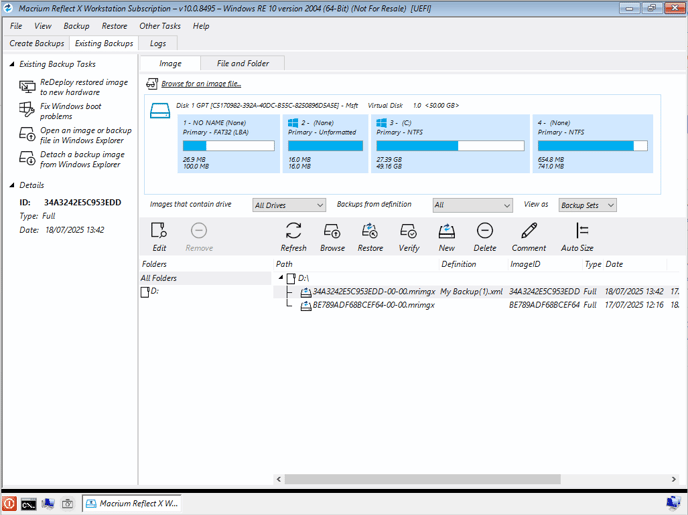This screenshot has height=515, width=688.
Task: Open the command prompt taskbar icon
Action: point(29,504)
